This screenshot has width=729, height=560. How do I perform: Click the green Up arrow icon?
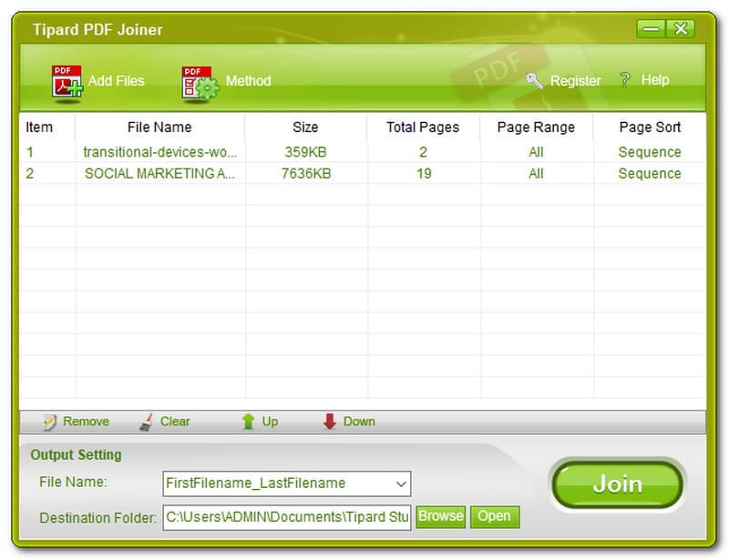coord(247,422)
